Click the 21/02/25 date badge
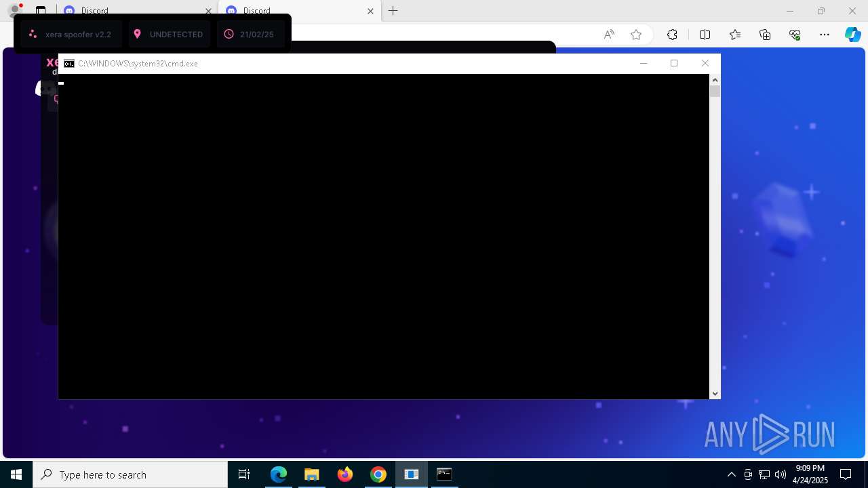The width and height of the screenshot is (868, 488). click(x=250, y=34)
